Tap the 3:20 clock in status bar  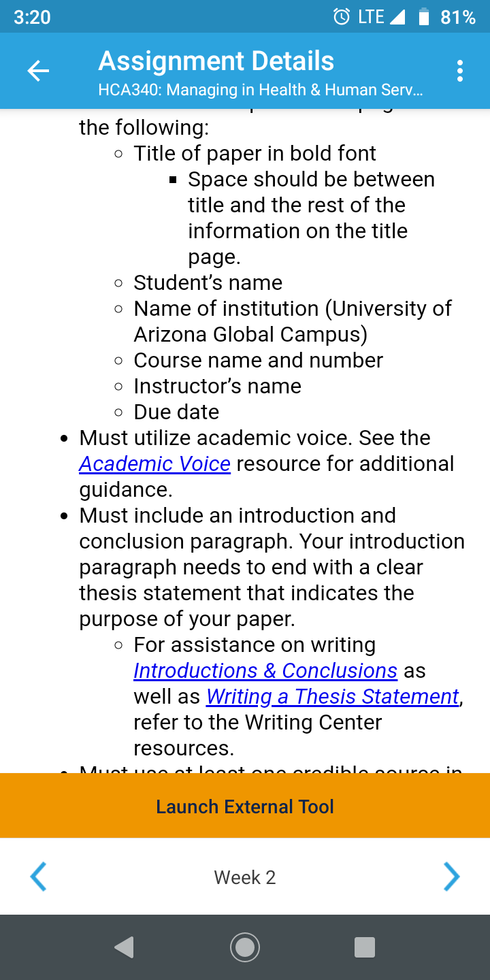click(x=32, y=17)
